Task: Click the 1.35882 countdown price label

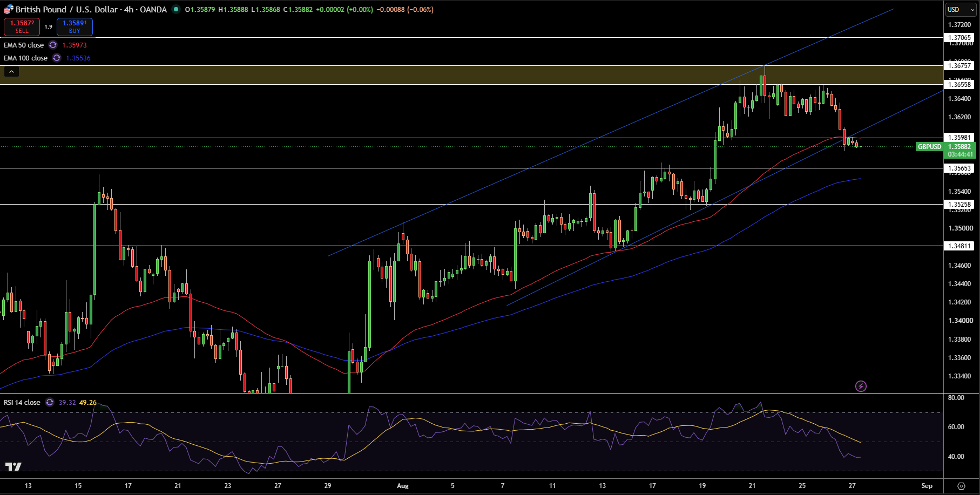Action: [960, 151]
